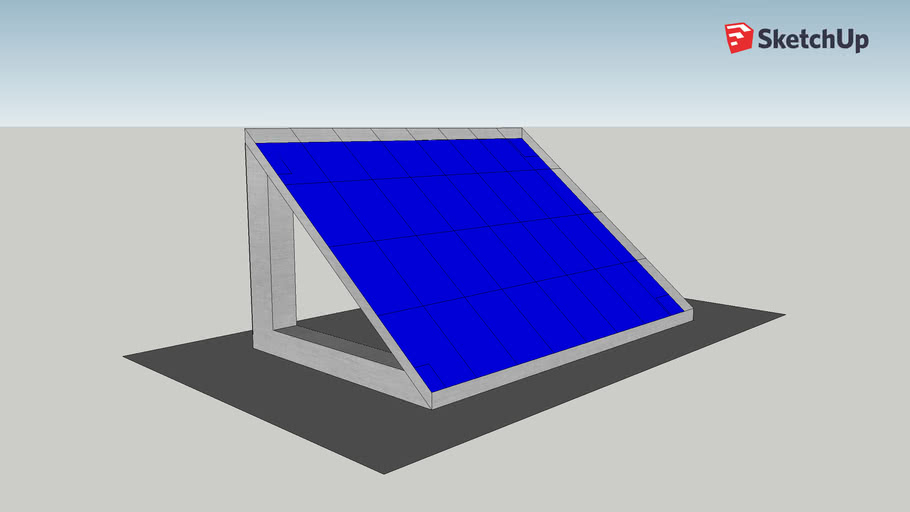Select the bottom front rail below the panel
This screenshot has height=512, width=910.
pyautogui.click(x=560, y=361)
